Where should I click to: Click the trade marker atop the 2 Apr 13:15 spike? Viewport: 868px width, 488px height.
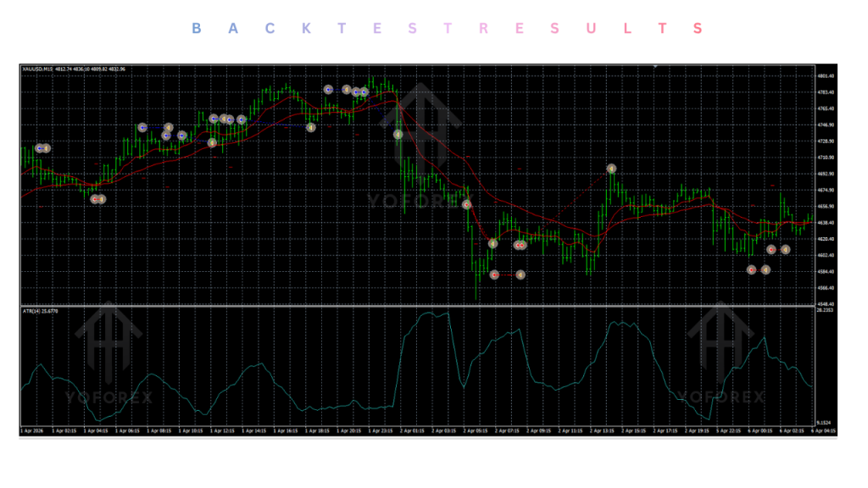(611, 169)
